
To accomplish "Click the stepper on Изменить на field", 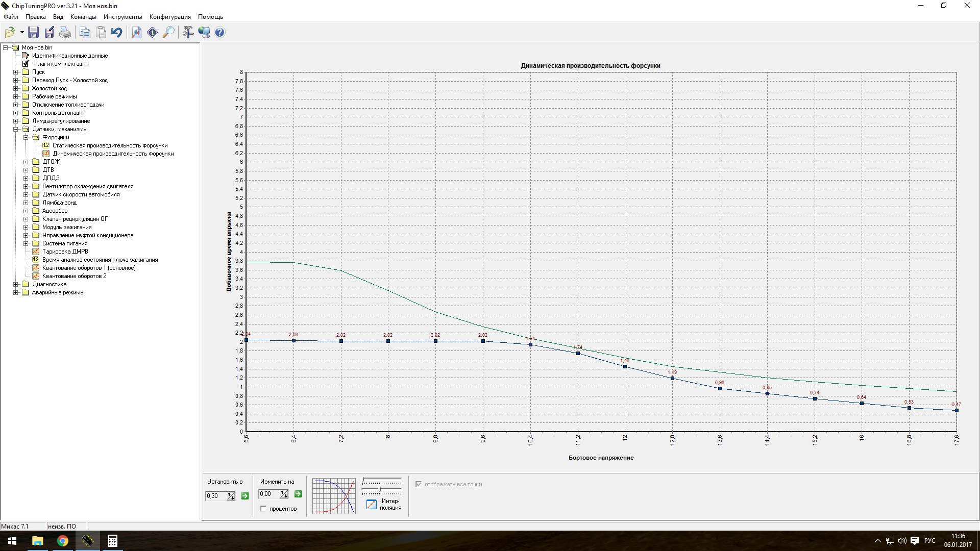I will (x=284, y=494).
